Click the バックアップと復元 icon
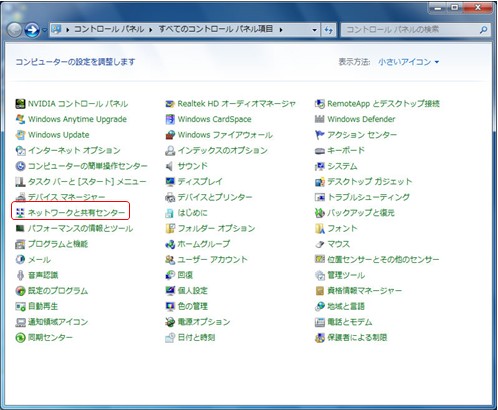The width and height of the screenshot is (498, 410). [x=320, y=213]
